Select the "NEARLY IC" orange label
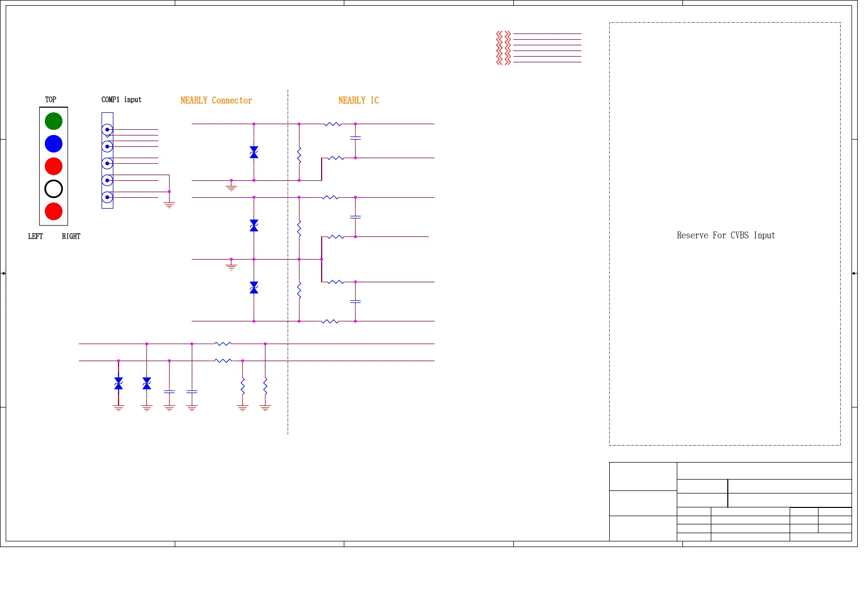The height and width of the screenshot is (613, 868). pyautogui.click(x=358, y=100)
